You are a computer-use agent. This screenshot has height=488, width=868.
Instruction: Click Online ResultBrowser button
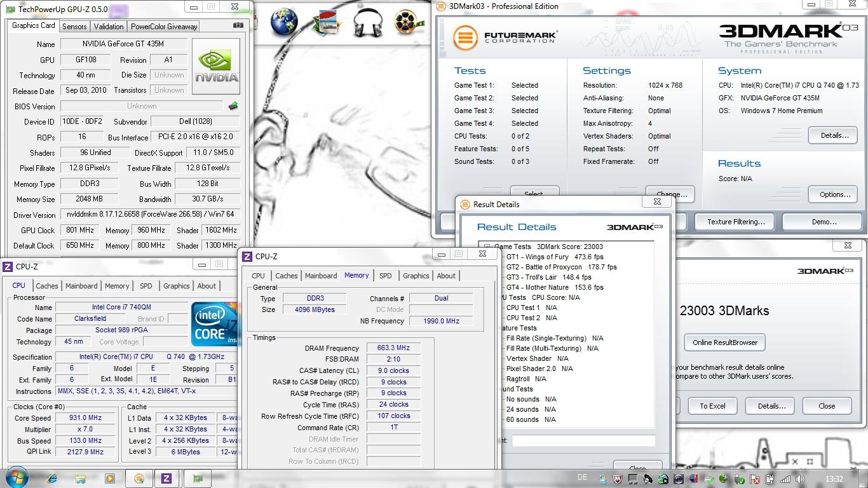coord(724,342)
